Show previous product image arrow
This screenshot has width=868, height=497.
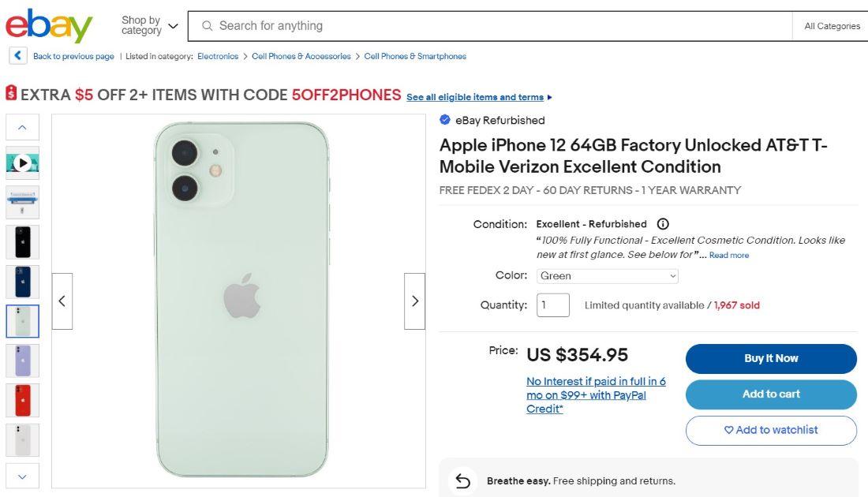62,301
